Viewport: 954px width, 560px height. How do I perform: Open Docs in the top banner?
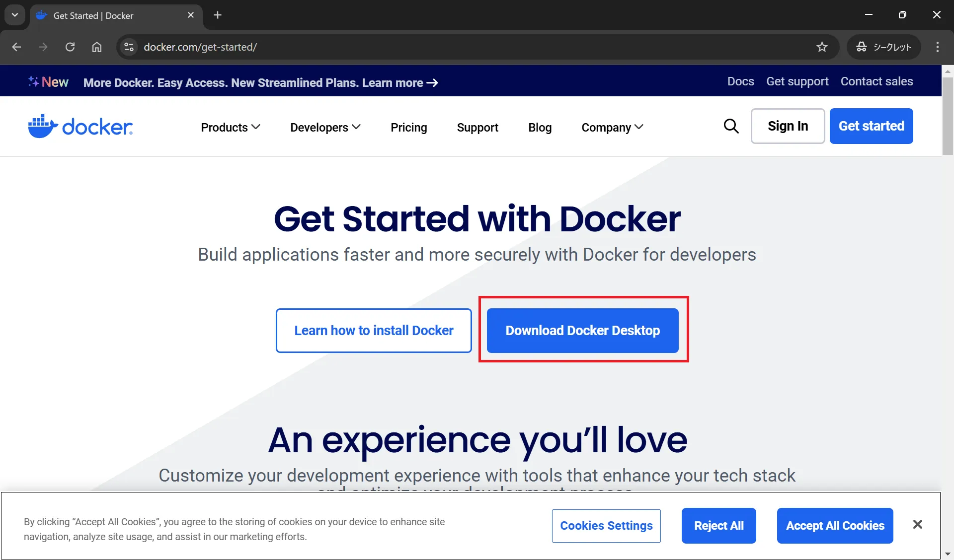click(741, 81)
